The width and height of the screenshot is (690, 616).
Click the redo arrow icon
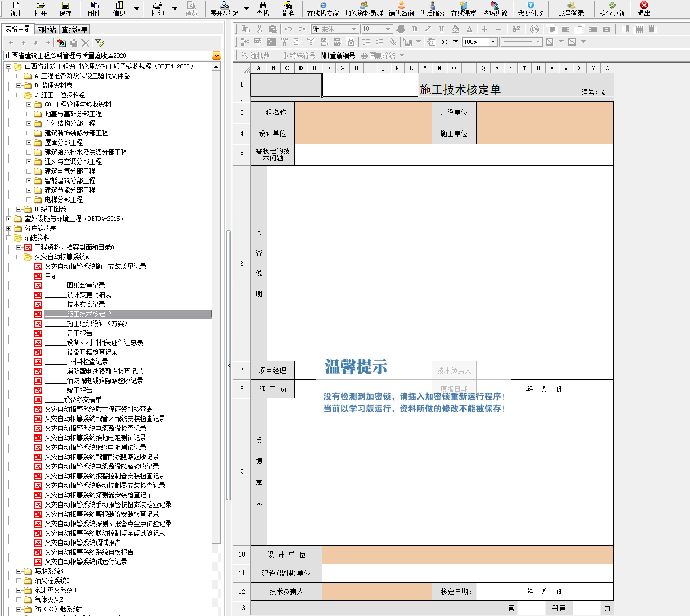(x=302, y=29)
